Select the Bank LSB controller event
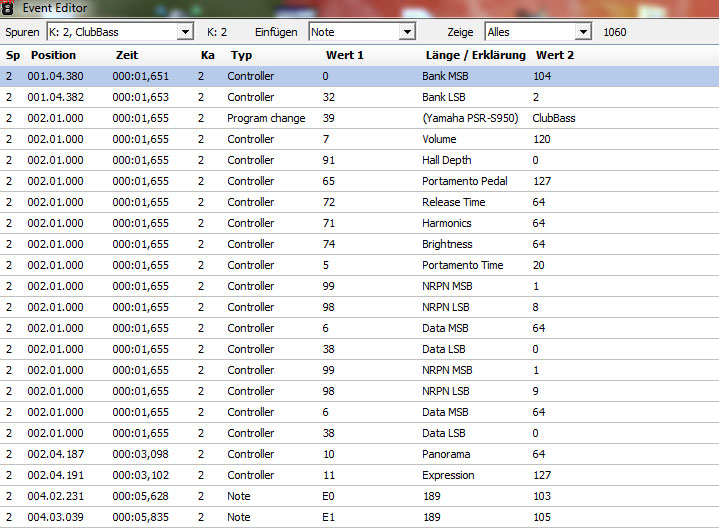719x528 pixels. click(359, 97)
